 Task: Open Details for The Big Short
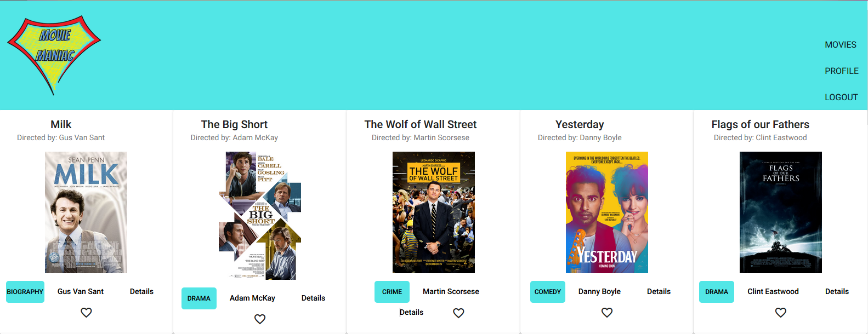point(313,298)
